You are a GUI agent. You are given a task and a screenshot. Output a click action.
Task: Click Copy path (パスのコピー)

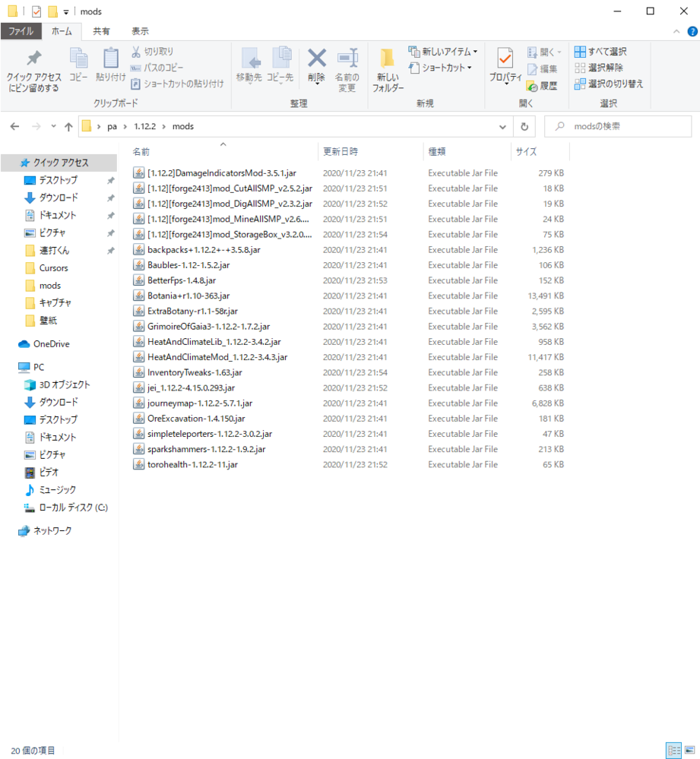157,68
